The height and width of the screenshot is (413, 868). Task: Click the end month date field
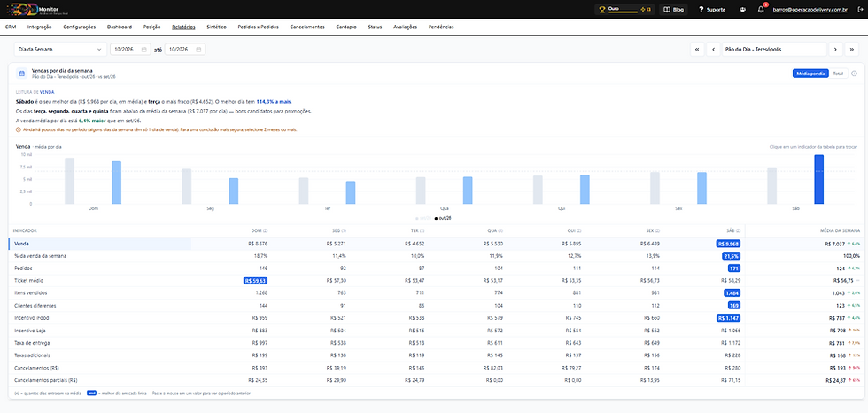coord(185,50)
